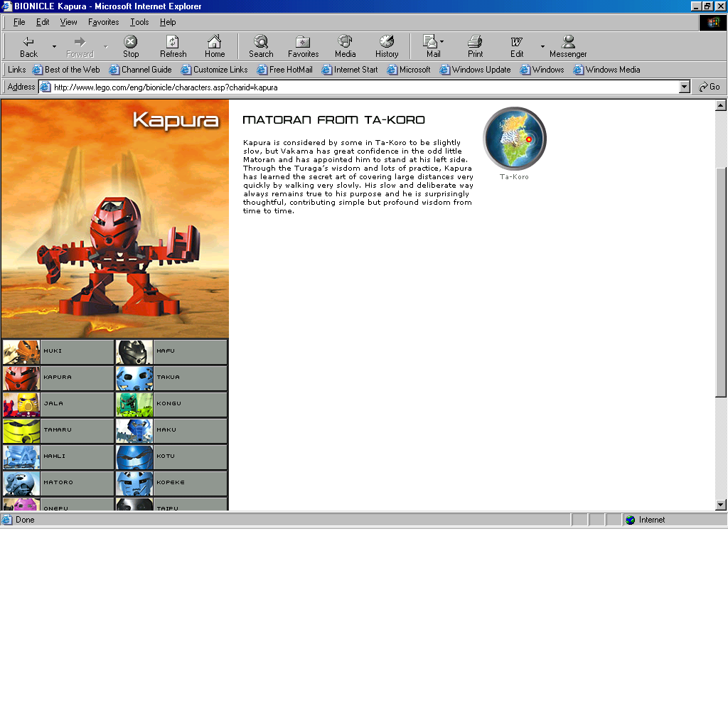
Task: Open the File menu
Action: pos(19,22)
